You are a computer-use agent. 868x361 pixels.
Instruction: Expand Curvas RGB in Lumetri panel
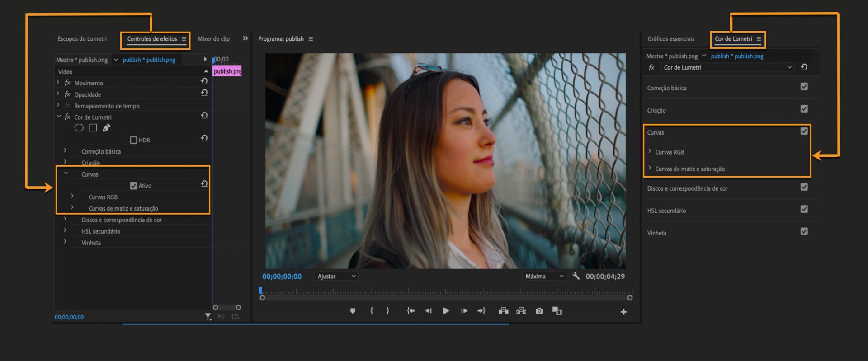pos(650,151)
